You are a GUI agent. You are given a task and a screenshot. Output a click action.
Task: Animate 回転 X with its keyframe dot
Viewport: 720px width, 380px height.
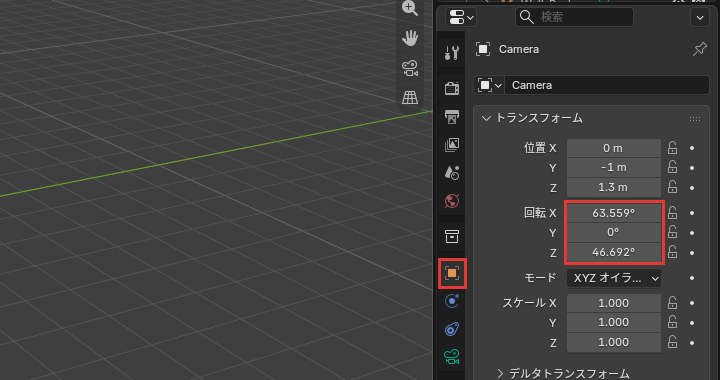(x=692, y=213)
